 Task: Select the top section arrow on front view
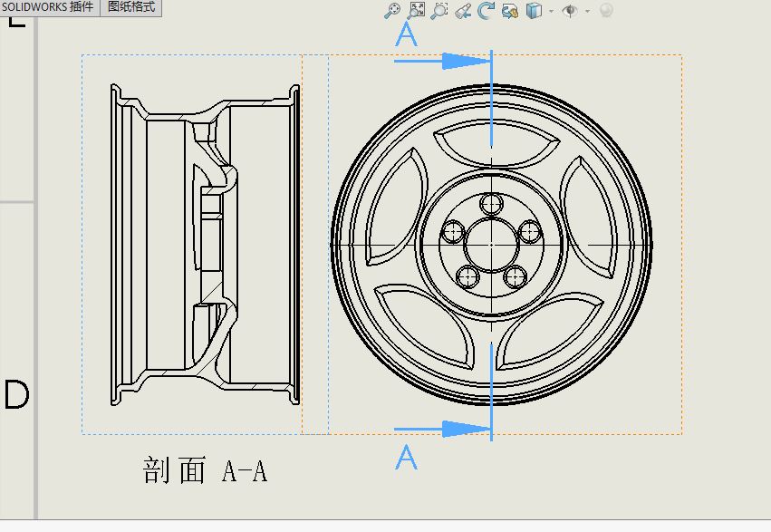coord(442,61)
